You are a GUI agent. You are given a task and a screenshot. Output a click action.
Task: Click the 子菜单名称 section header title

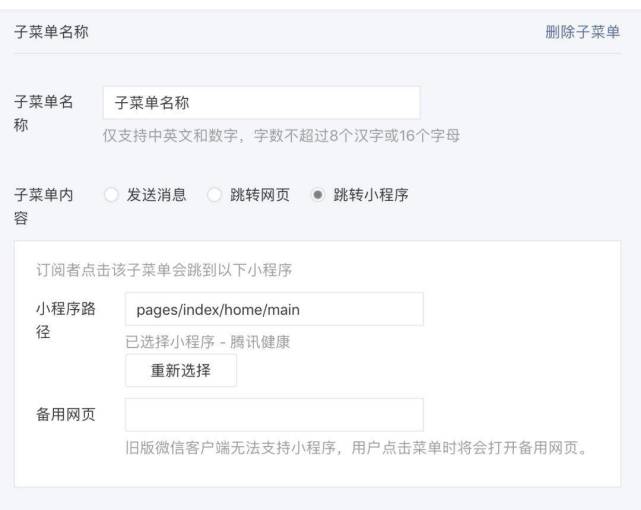click(51, 32)
